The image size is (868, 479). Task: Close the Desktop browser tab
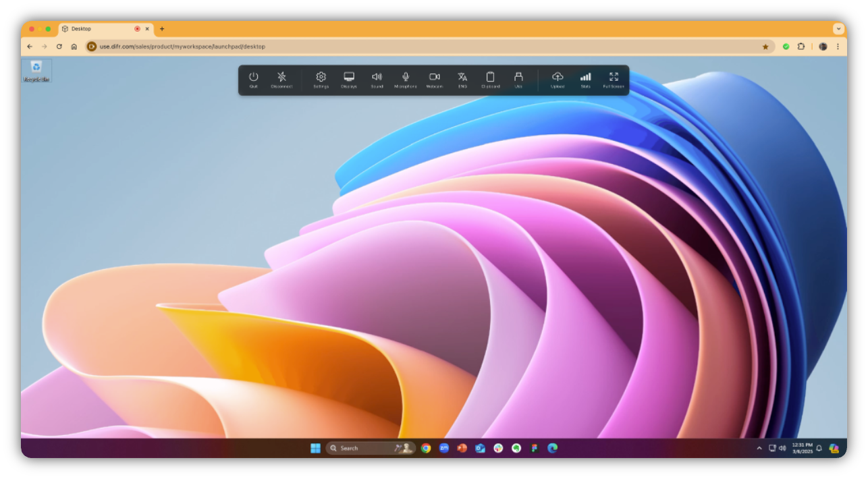(147, 29)
